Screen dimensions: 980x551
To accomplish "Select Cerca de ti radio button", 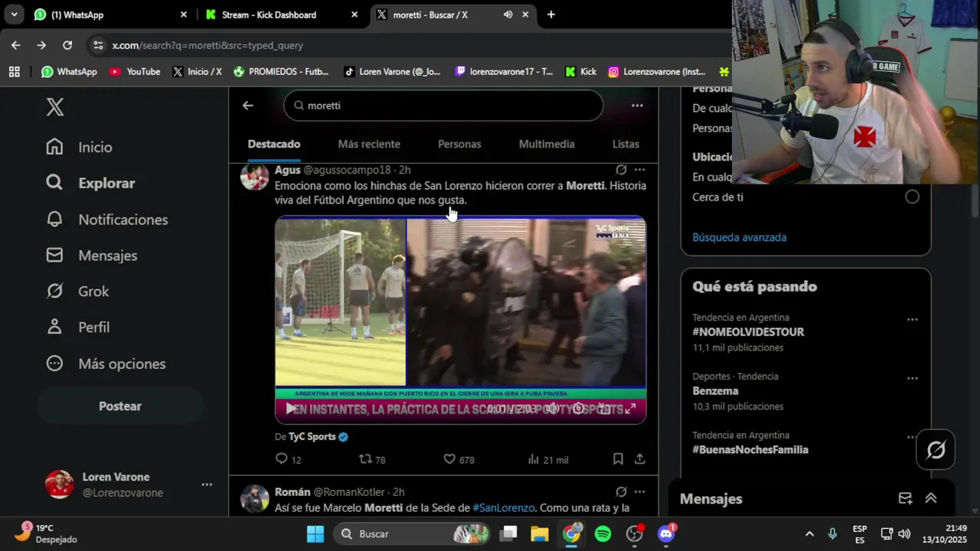I will pyautogui.click(x=912, y=197).
